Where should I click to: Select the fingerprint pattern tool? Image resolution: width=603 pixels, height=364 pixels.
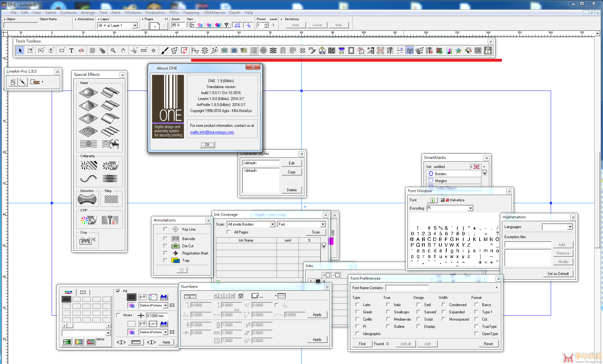[283, 50]
